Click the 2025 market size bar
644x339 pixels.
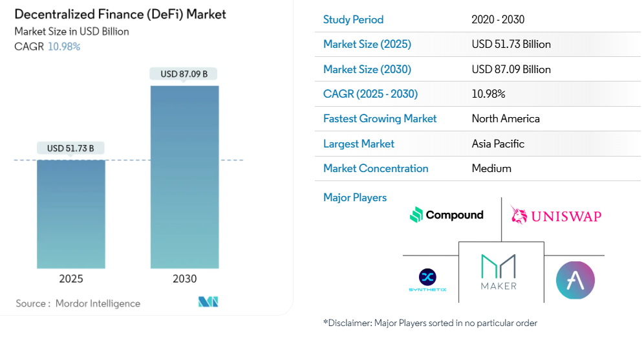(x=71, y=214)
